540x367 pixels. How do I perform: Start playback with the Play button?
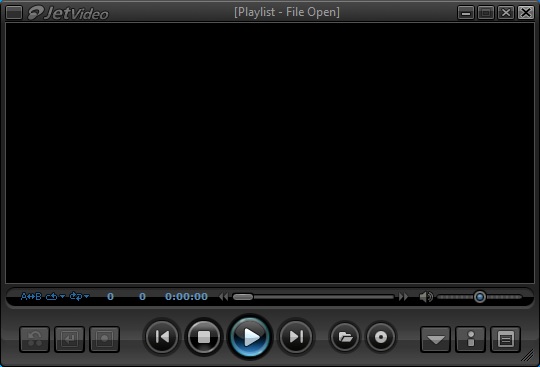point(250,337)
